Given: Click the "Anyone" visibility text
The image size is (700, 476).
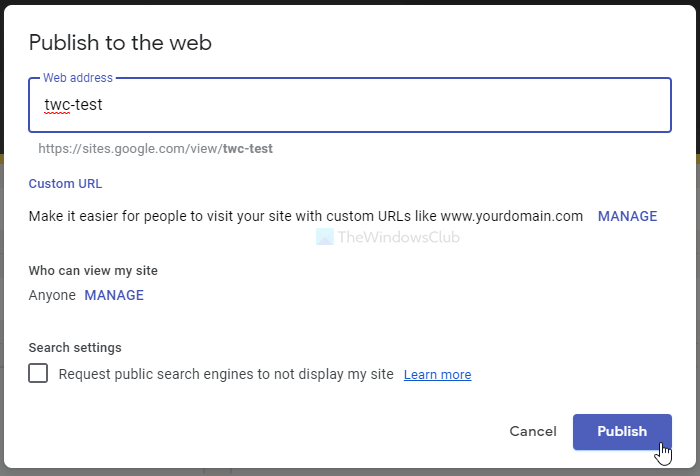Looking at the screenshot, I should click(52, 295).
